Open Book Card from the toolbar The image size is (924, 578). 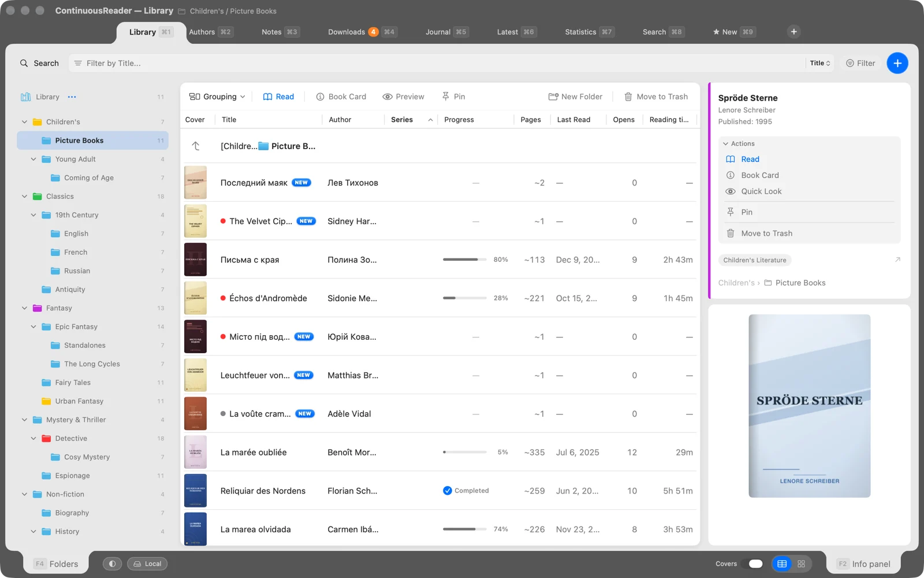tap(341, 97)
